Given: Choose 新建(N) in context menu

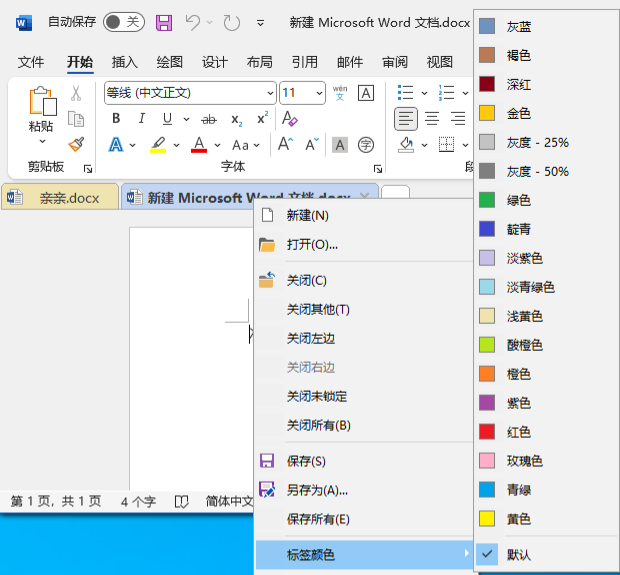Looking at the screenshot, I should coord(364,216).
